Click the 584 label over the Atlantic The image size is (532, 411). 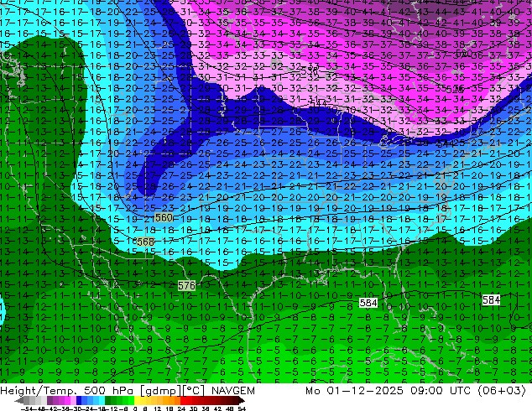pyautogui.click(x=491, y=299)
